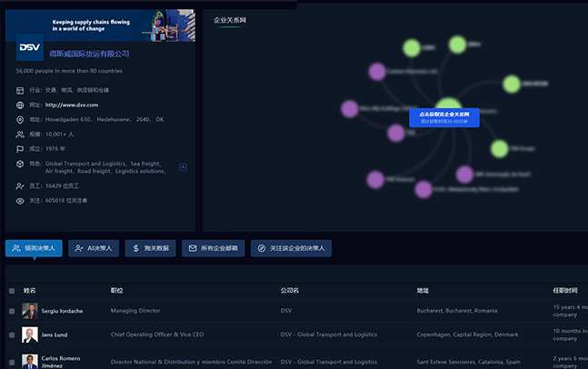Open the http://www.dsv.com website link
The height and width of the screenshot is (369, 588).
pos(72,105)
